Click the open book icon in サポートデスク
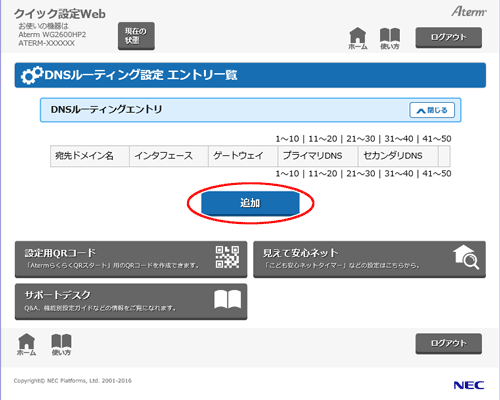This screenshot has height=400, width=500. click(227, 299)
